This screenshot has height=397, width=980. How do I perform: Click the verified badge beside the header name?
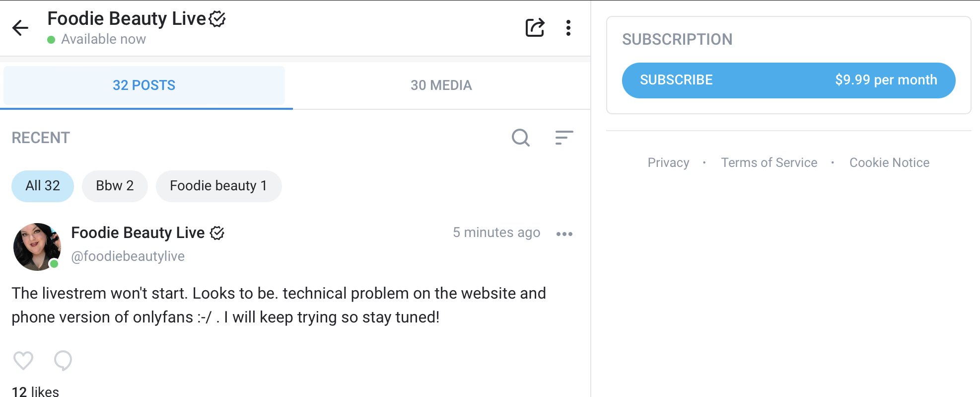(x=217, y=19)
